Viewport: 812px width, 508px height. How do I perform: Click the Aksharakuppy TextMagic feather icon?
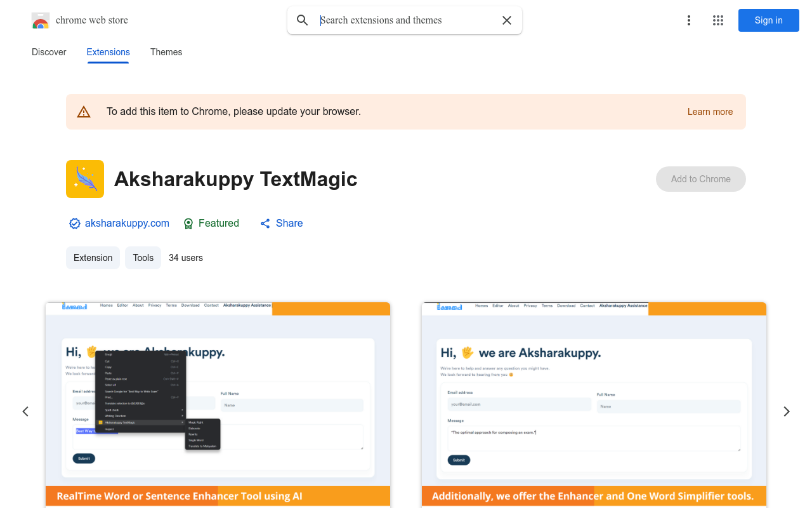coord(85,179)
